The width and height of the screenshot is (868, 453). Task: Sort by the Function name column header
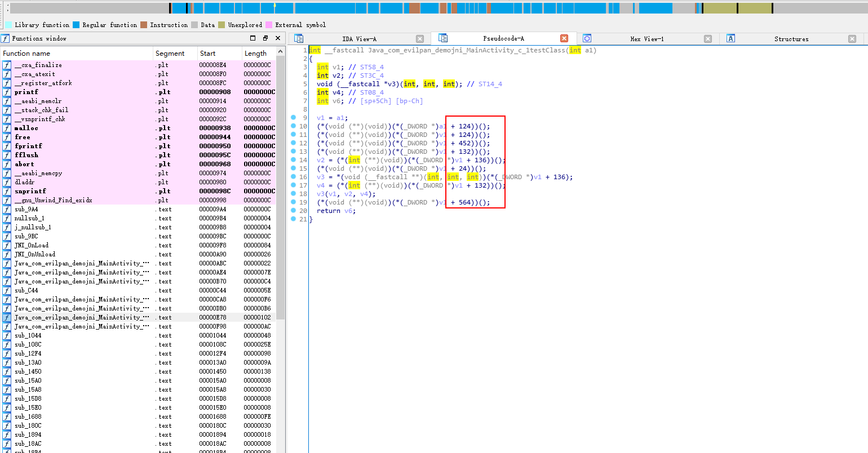[x=77, y=54]
